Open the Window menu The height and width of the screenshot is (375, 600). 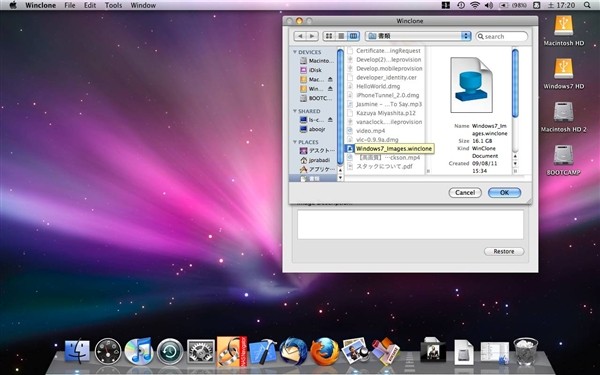pyautogui.click(x=143, y=5)
